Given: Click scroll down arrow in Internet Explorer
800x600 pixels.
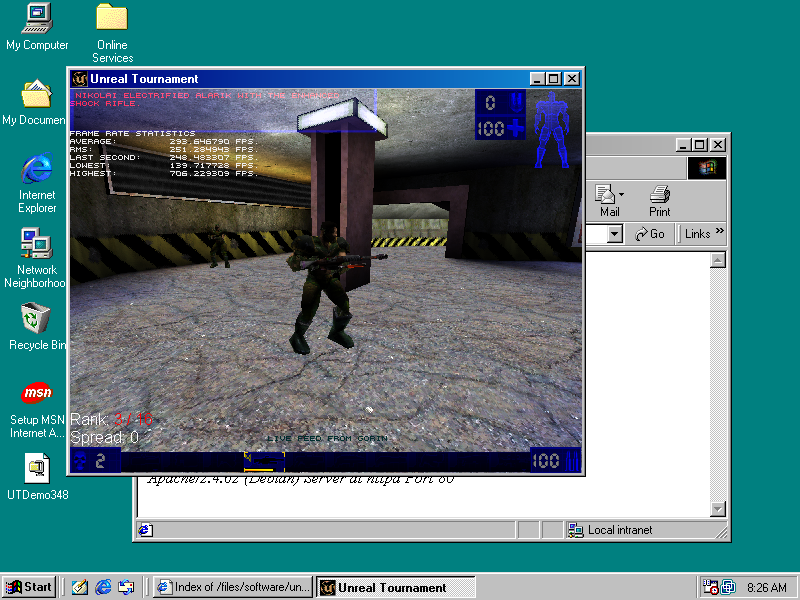Looking at the screenshot, I should (x=717, y=509).
